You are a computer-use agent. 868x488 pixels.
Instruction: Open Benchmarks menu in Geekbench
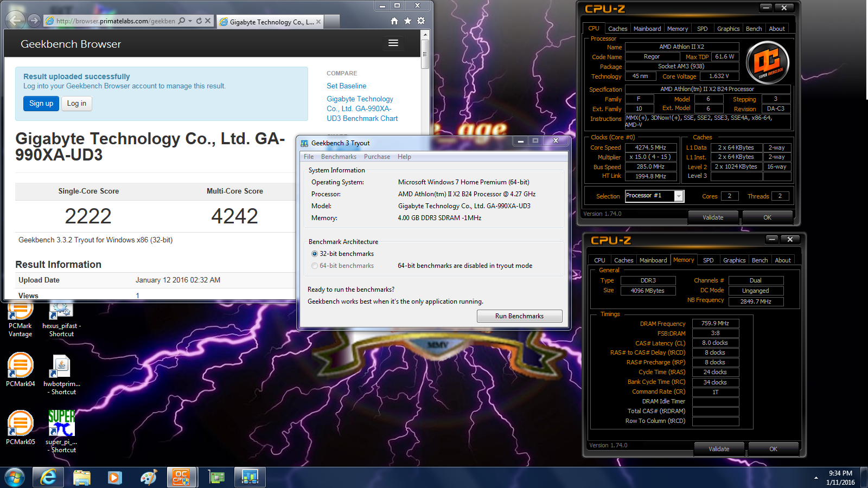(x=339, y=157)
